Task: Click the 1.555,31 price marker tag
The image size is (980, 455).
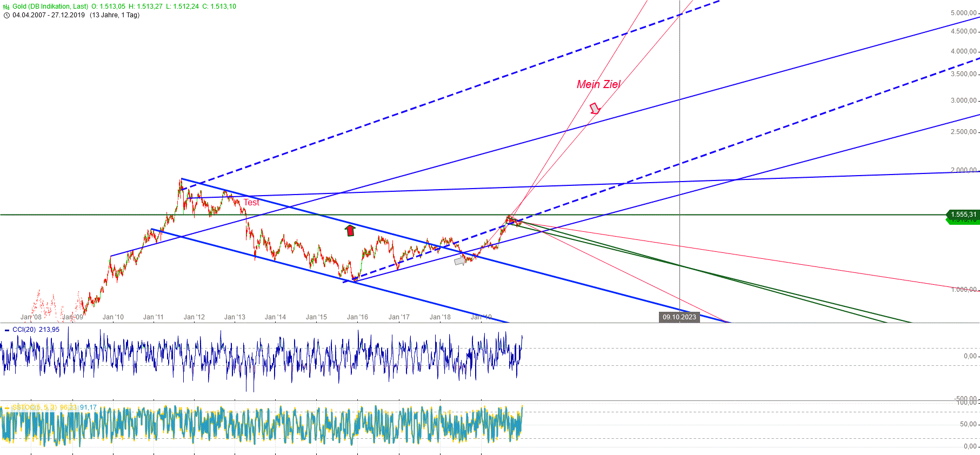Action: pos(963,215)
